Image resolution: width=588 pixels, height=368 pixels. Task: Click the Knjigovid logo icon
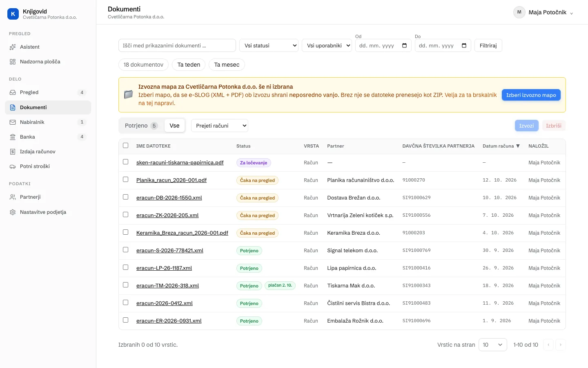tap(13, 14)
